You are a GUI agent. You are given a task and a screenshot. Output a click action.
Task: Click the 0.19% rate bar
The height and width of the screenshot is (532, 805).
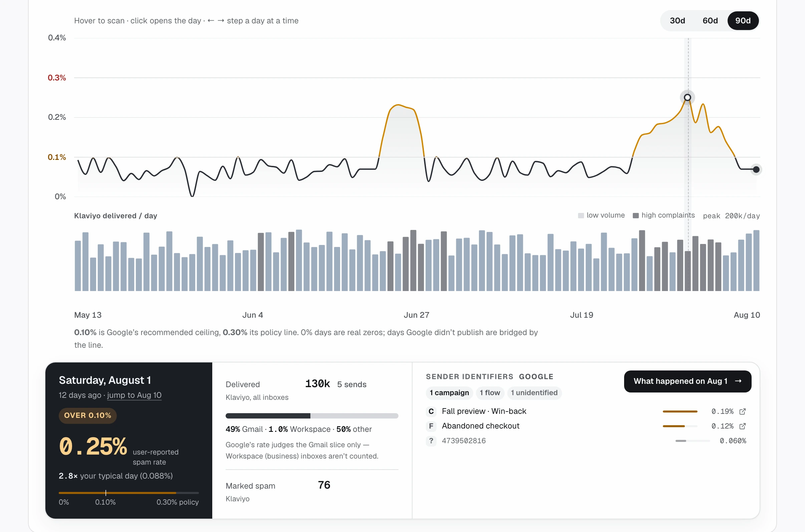(x=680, y=412)
